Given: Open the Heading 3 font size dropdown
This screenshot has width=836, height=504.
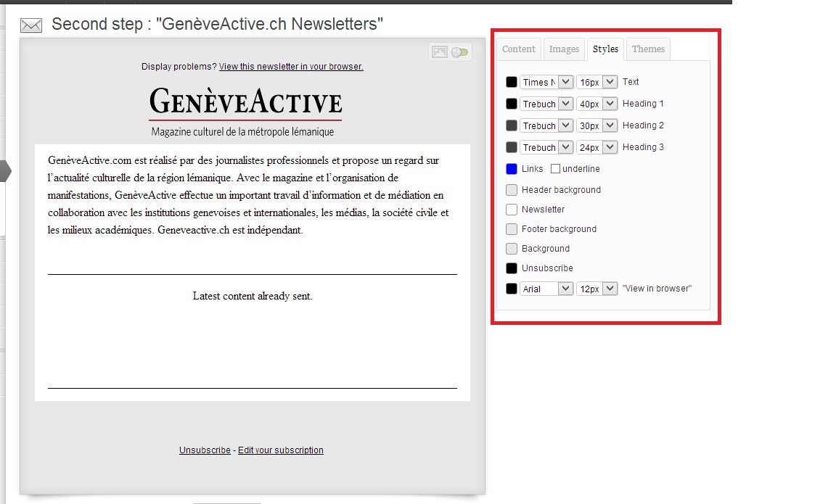Looking at the screenshot, I should pyautogui.click(x=597, y=147).
